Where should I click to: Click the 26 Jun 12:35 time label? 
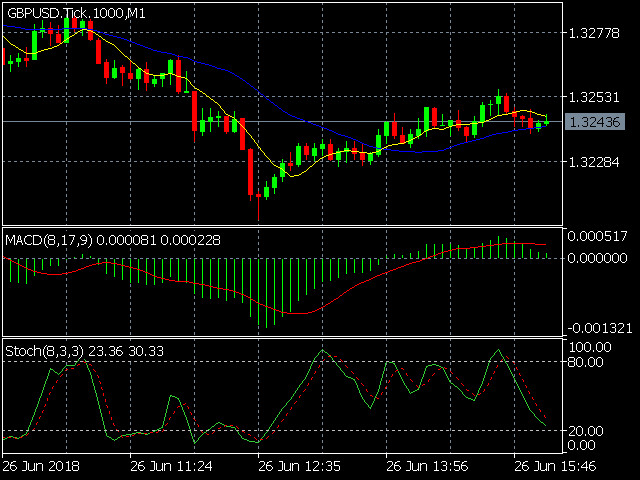300,466
